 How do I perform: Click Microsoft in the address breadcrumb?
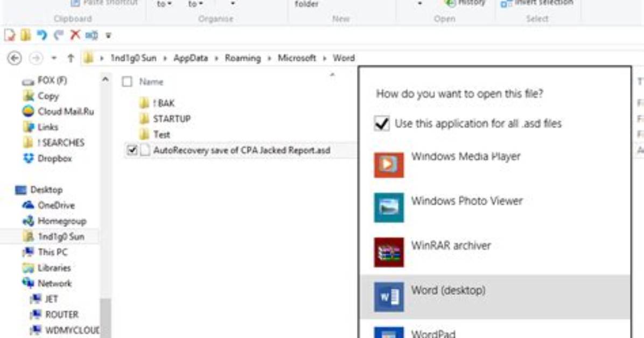[297, 58]
